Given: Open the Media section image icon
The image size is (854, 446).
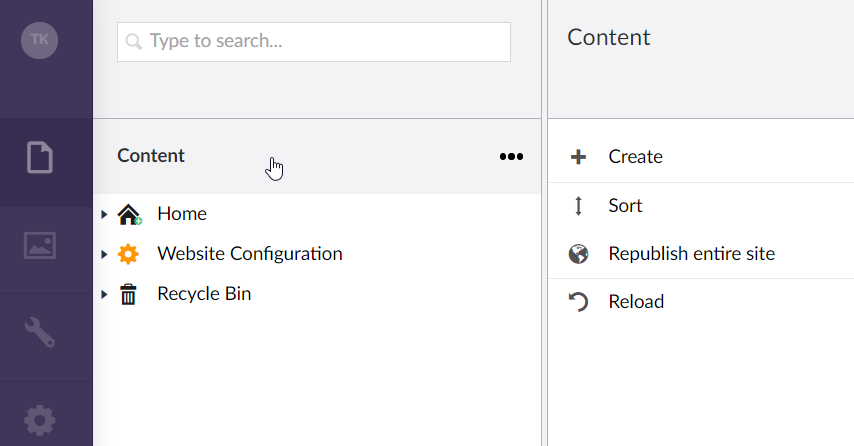Looking at the screenshot, I should pyautogui.click(x=40, y=245).
